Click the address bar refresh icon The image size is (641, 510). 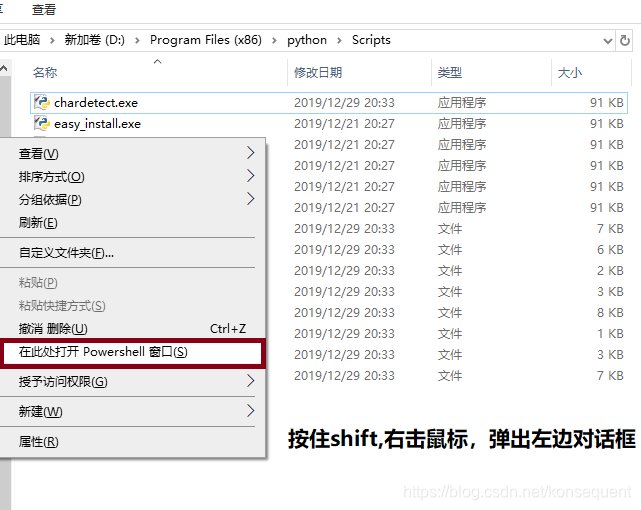tap(625, 40)
